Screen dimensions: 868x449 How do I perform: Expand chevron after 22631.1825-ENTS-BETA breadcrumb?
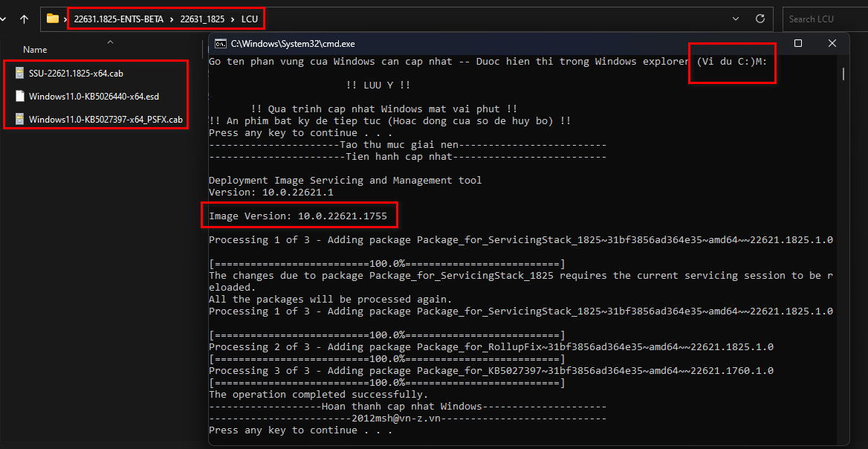(x=172, y=19)
